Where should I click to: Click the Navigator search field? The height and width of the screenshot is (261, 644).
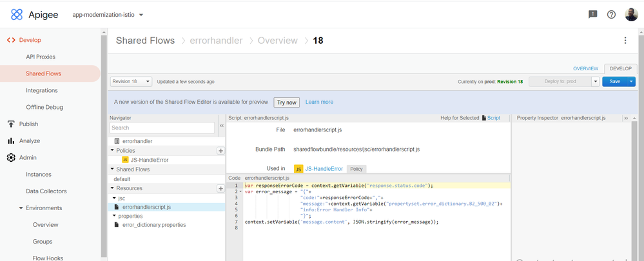click(162, 128)
